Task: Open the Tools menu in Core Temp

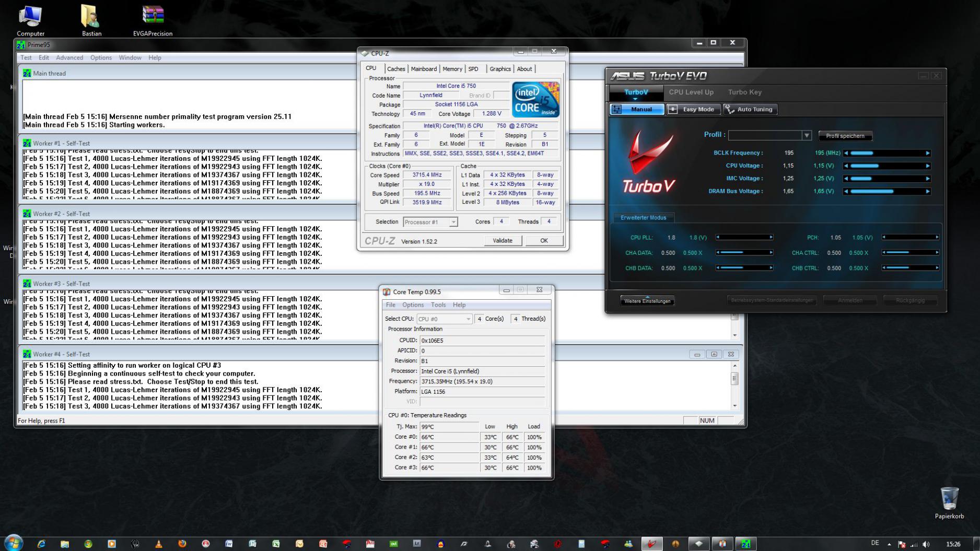Action: click(x=438, y=305)
